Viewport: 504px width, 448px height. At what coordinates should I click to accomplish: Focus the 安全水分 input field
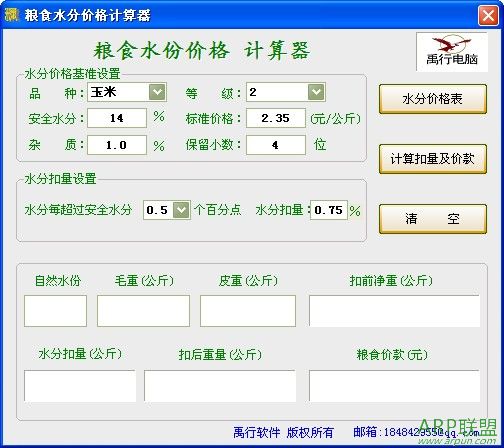117,118
